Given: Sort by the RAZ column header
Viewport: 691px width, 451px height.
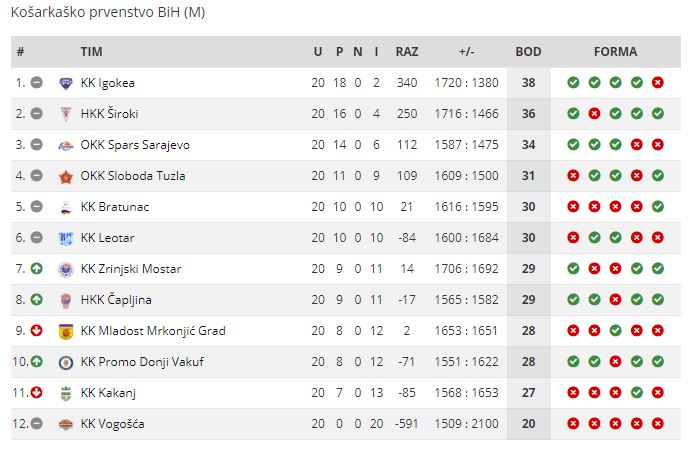Looking at the screenshot, I should coord(407,52).
